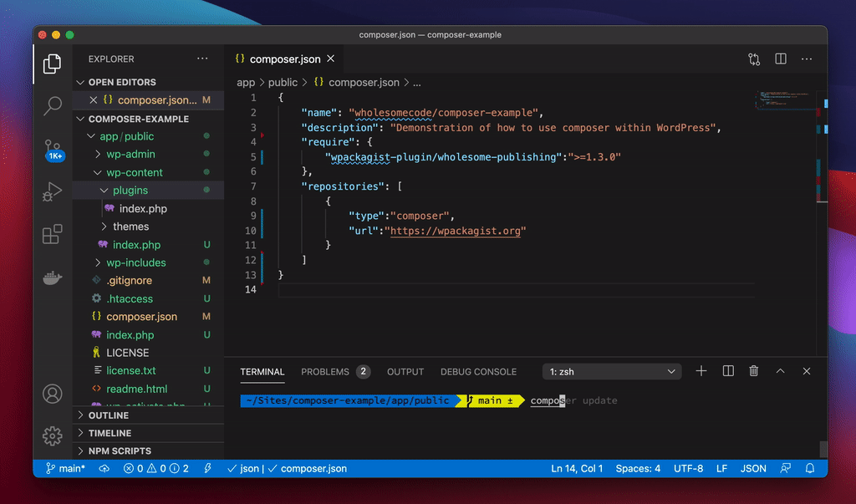Switch to the Problems panel tab
The height and width of the screenshot is (504, 856).
335,372
